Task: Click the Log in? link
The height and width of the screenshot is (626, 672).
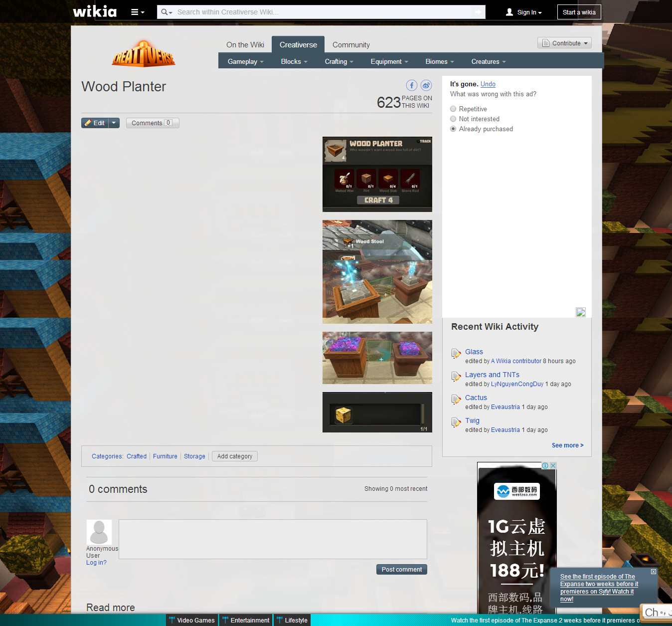Action: coord(96,563)
